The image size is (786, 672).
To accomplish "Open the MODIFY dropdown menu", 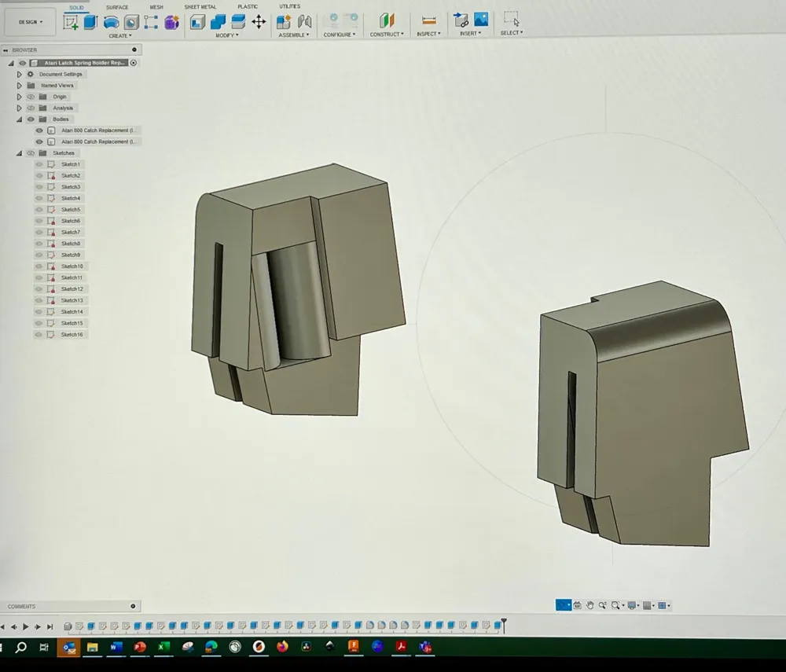I will pyautogui.click(x=227, y=35).
